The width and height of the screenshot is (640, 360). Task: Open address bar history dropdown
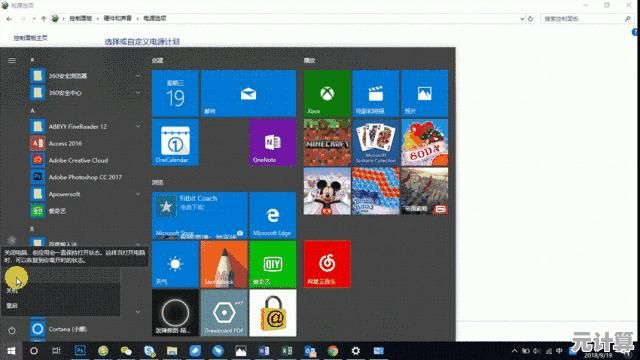pos(522,19)
